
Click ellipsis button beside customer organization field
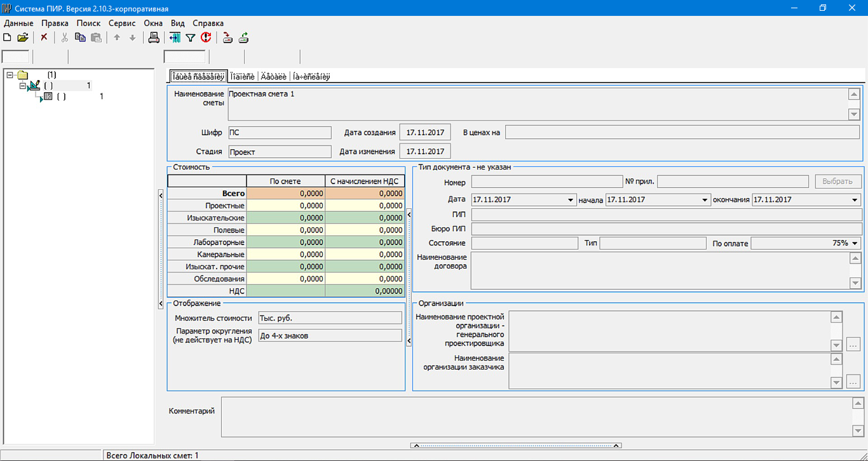tap(853, 382)
